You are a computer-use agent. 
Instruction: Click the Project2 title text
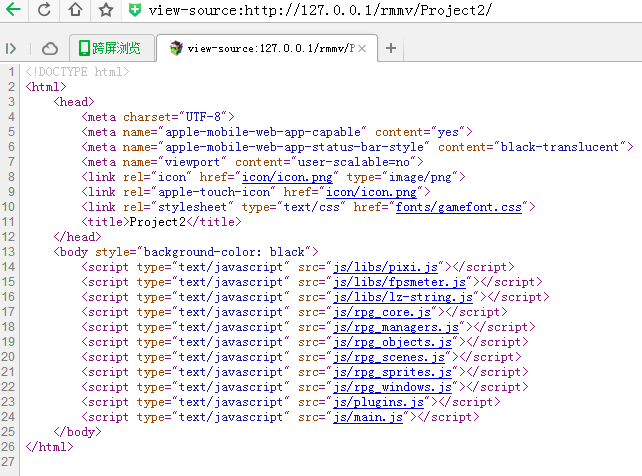pos(158,222)
